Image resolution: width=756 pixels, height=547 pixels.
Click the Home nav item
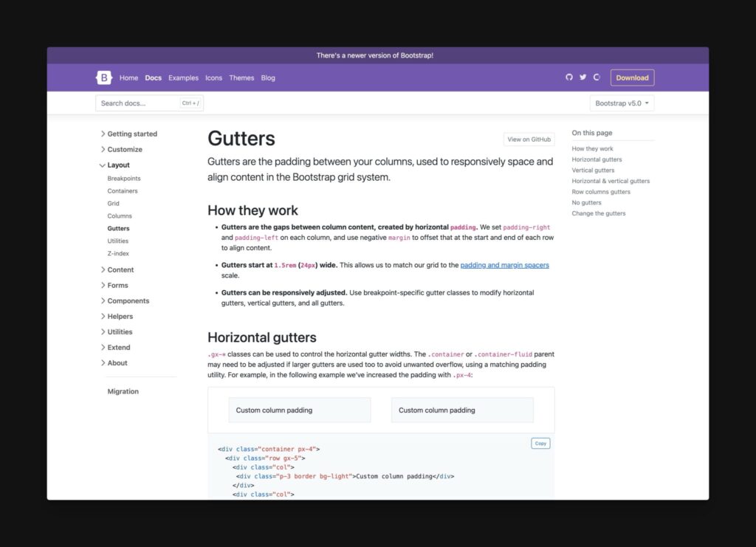[x=128, y=78]
